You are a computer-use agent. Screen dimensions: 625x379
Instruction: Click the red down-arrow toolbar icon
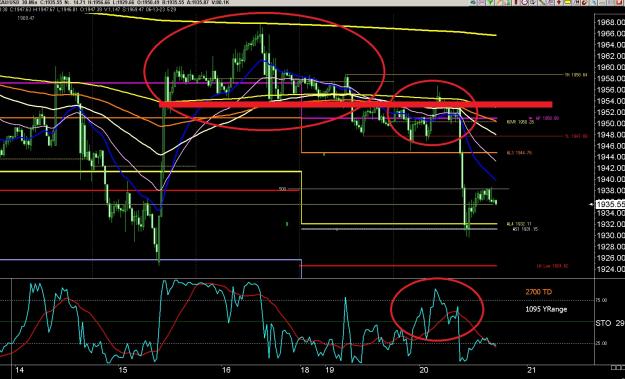coord(559,2)
